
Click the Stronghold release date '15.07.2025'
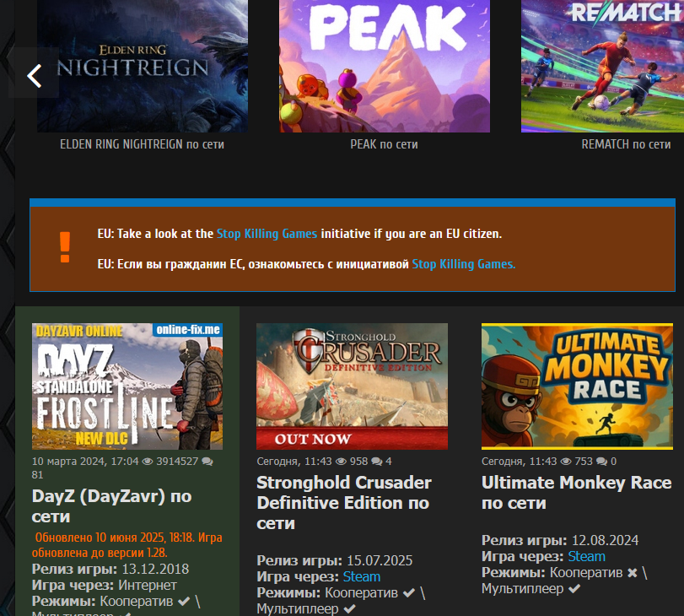click(380, 560)
